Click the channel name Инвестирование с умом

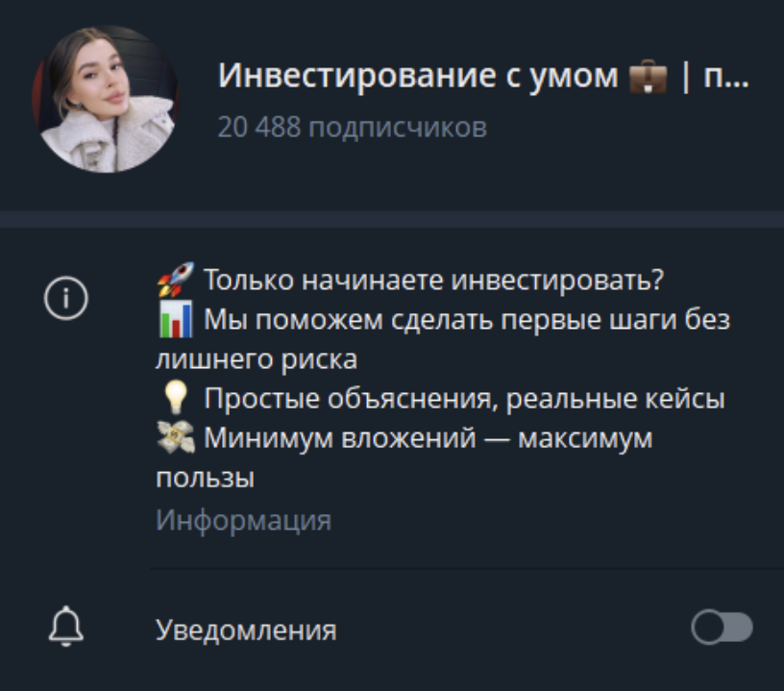[418, 76]
